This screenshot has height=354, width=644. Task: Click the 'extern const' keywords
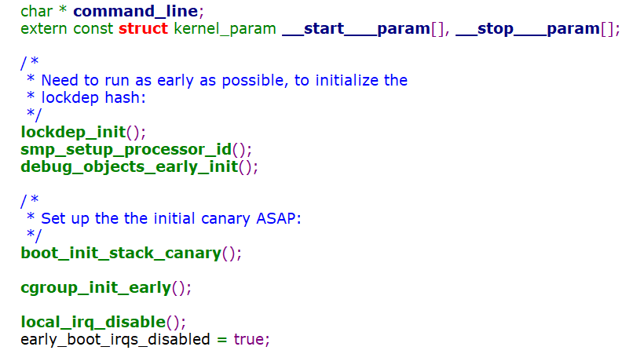coord(67,29)
